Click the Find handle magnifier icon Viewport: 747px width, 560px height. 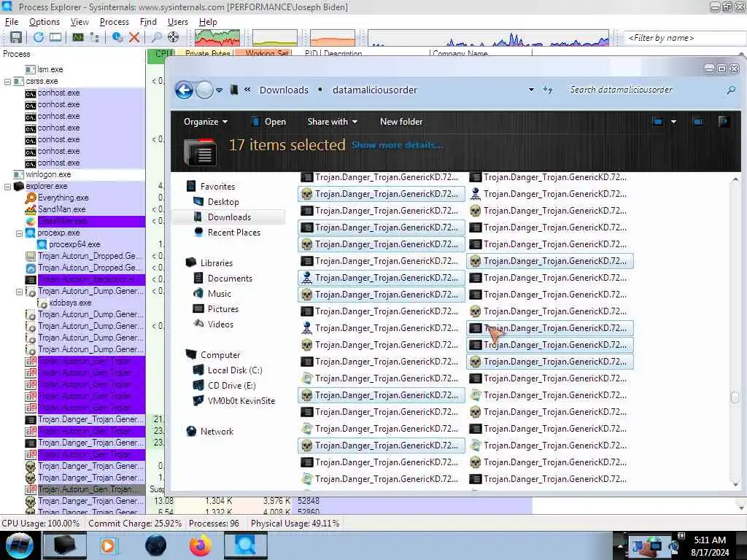(156, 37)
